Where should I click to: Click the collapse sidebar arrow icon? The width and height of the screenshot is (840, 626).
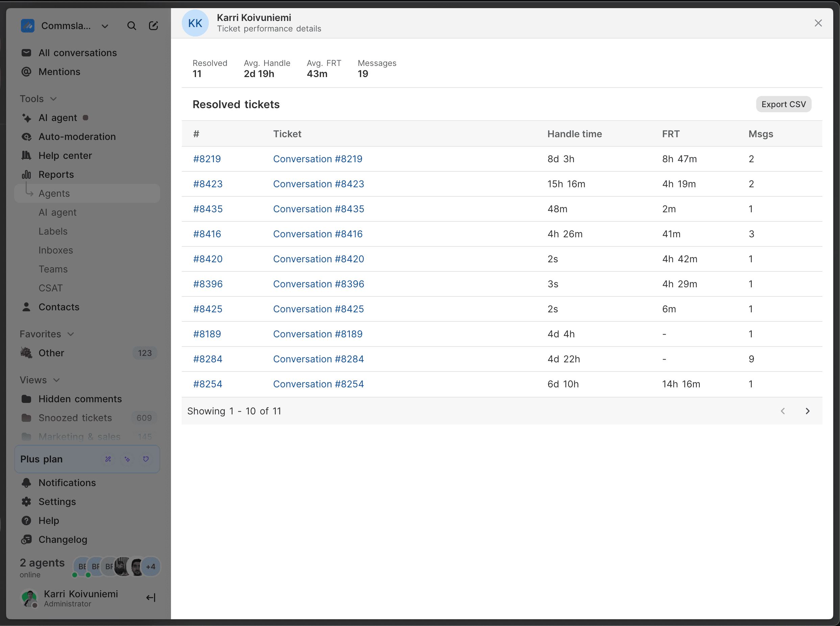151,598
